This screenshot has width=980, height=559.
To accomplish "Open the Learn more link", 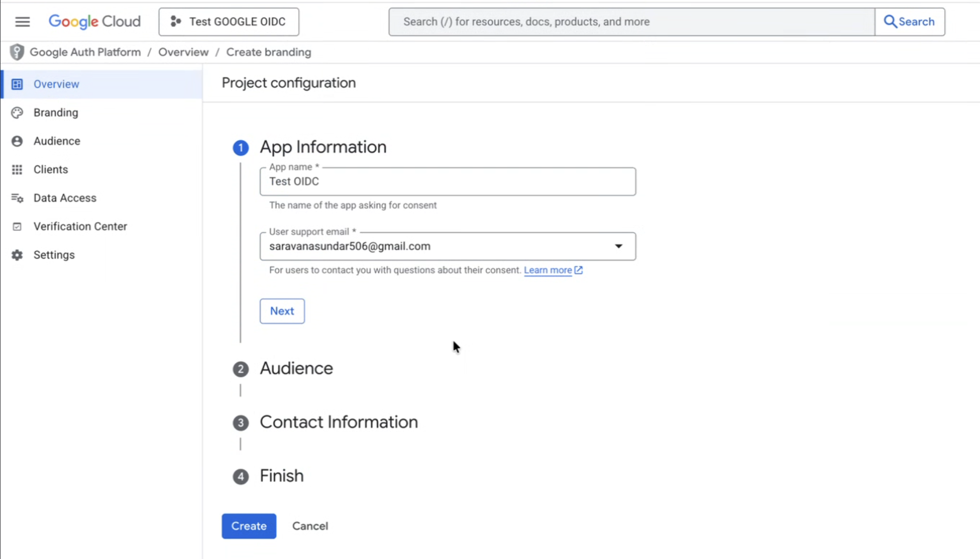I will (548, 270).
